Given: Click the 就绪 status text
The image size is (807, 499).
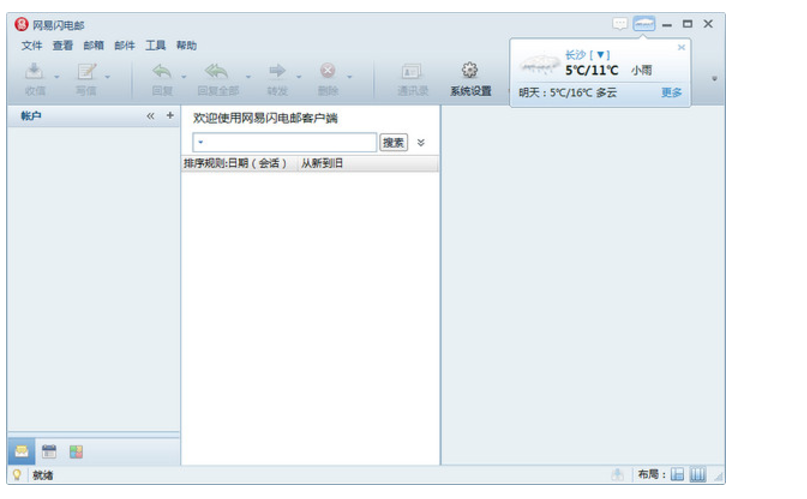Looking at the screenshot, I should (x=43, y=475).
